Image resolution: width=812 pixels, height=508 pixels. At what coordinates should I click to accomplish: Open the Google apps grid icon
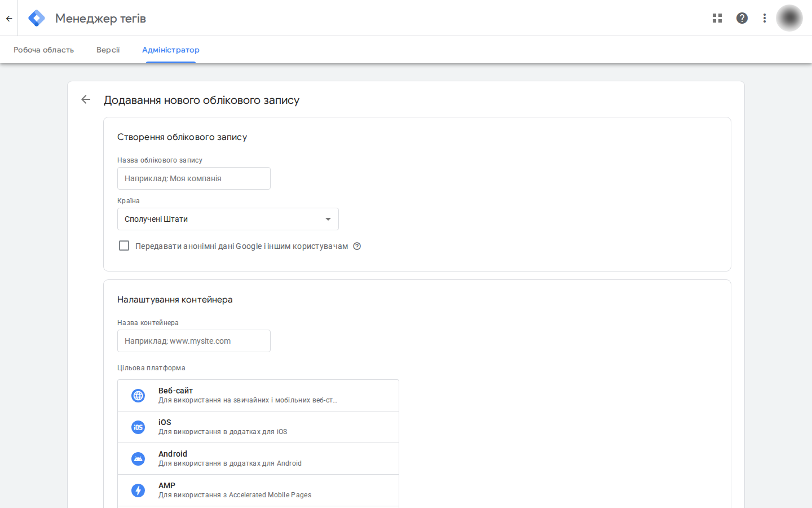point(717,18)
